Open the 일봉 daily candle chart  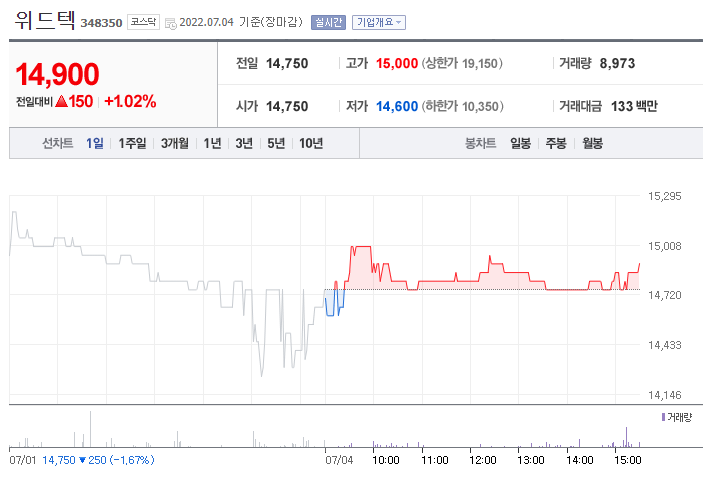(x=521, y=143)
